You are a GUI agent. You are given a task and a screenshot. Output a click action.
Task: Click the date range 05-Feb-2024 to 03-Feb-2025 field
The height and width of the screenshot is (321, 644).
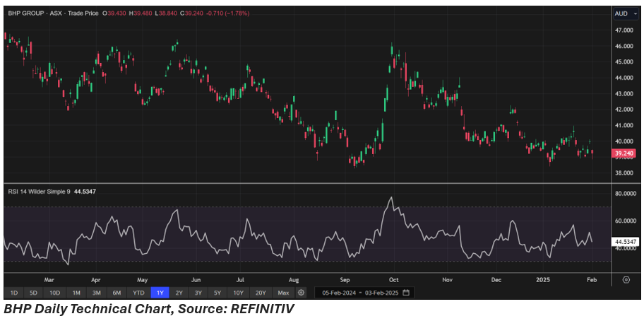pos(364,293)
